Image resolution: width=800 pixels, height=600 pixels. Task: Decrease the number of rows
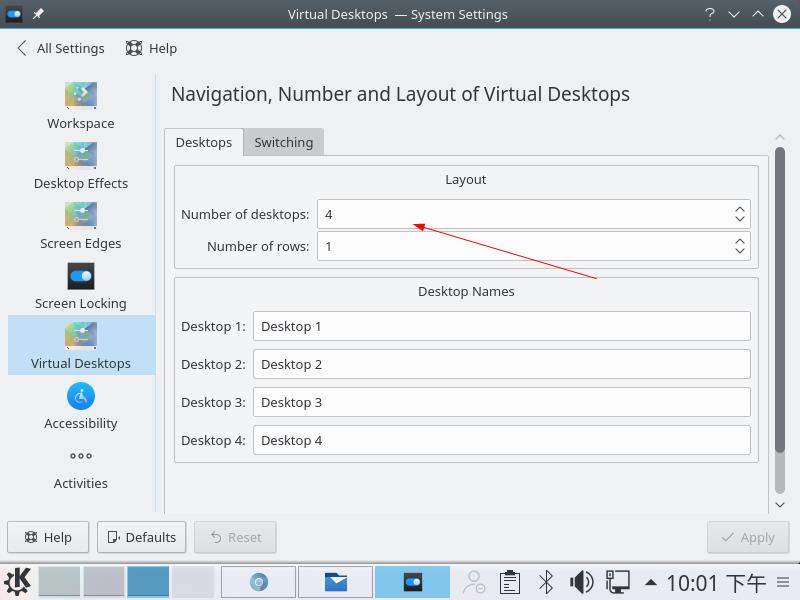tap(740, 251)
